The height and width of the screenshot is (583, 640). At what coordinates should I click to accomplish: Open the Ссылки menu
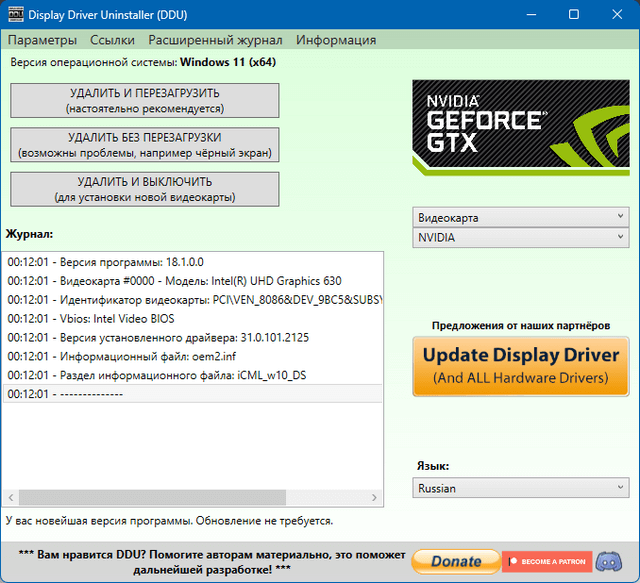(x=112, y=40)
